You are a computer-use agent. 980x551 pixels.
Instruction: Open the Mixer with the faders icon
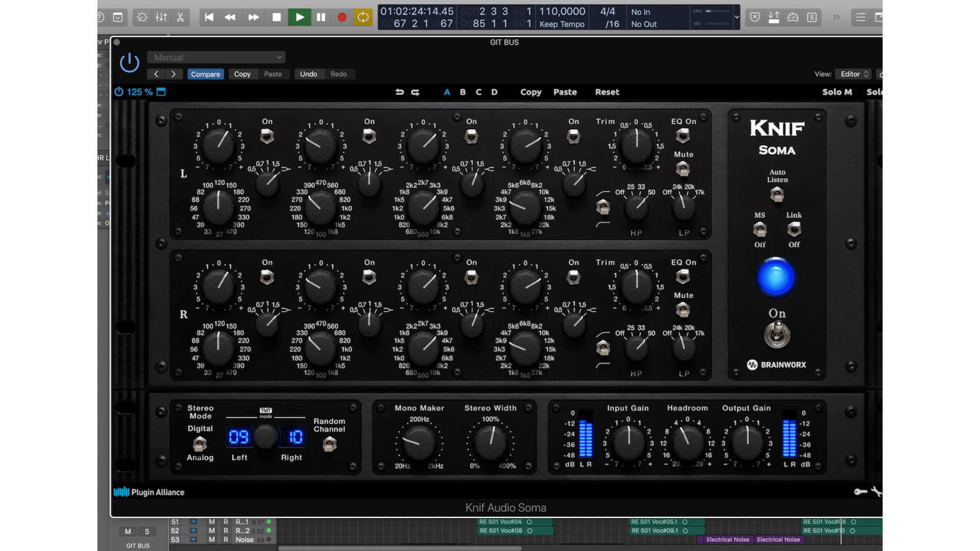tap(160, 17)
